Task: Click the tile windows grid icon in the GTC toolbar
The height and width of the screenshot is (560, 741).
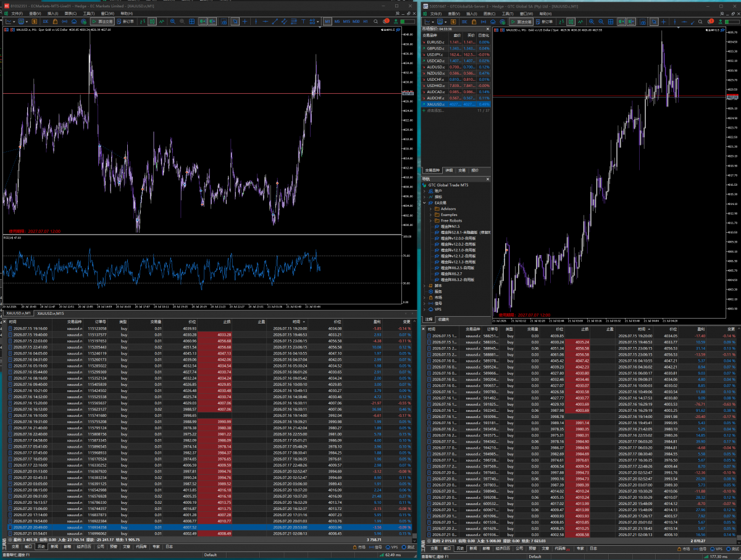Action: tap(611, 22)
